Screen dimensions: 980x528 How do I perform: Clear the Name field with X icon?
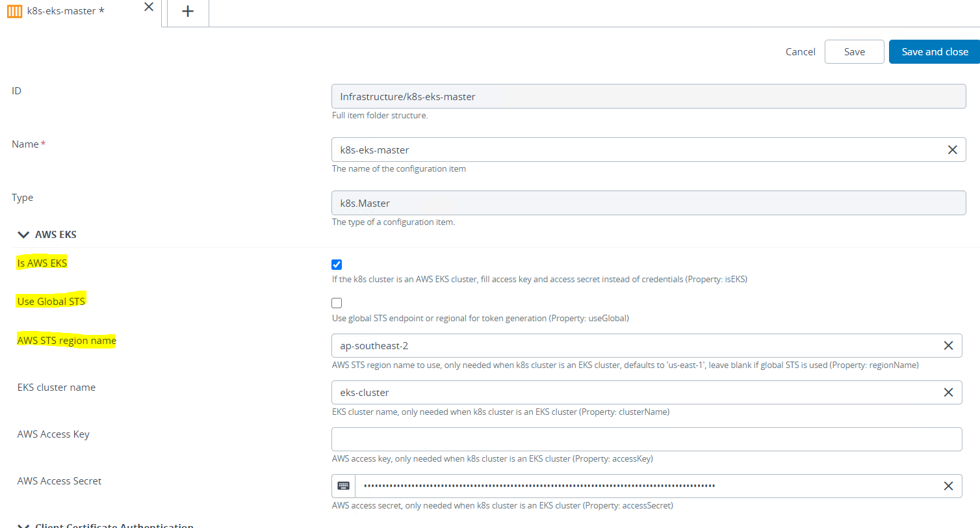(x=952, y=150)
